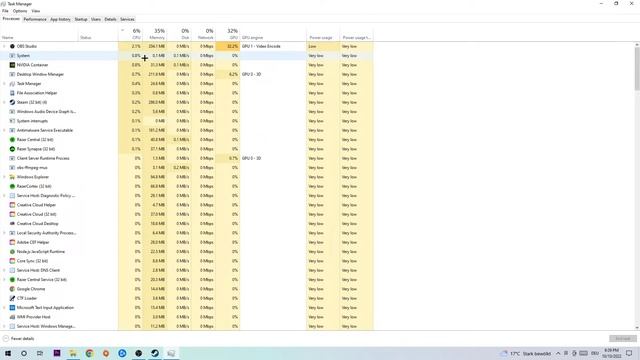Open the notification center icon
Screen dimensions: 640x360
(x=629, y=353)
